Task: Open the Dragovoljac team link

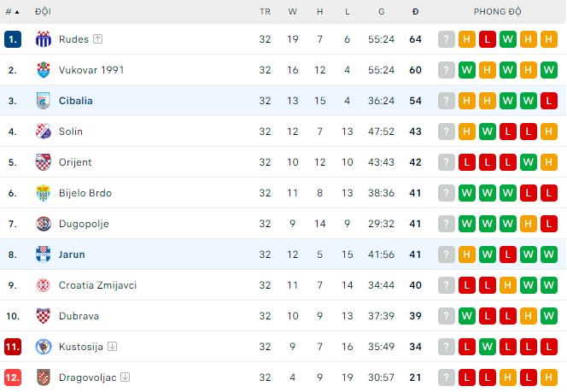Action: coord(88,377)
